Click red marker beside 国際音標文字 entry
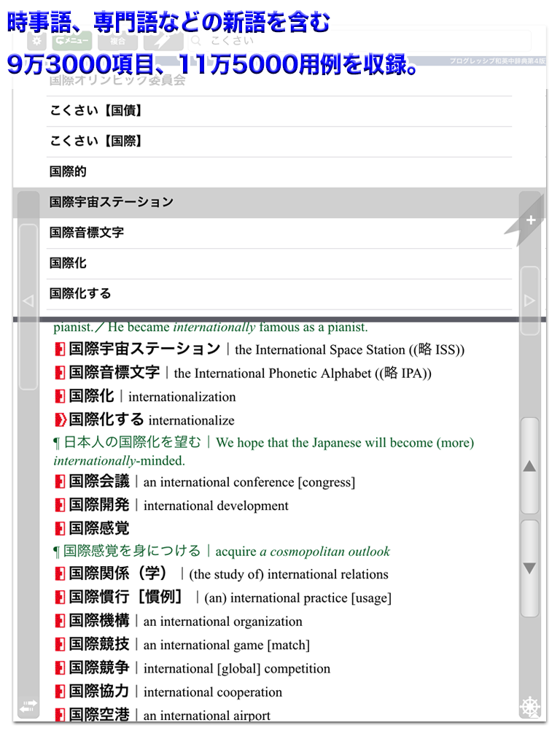 [x=60, y=373]
